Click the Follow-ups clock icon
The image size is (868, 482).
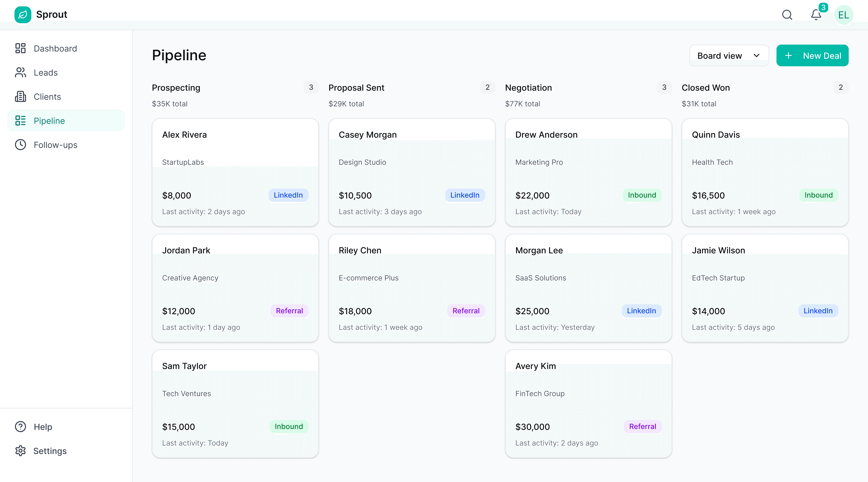coord(20,145)
